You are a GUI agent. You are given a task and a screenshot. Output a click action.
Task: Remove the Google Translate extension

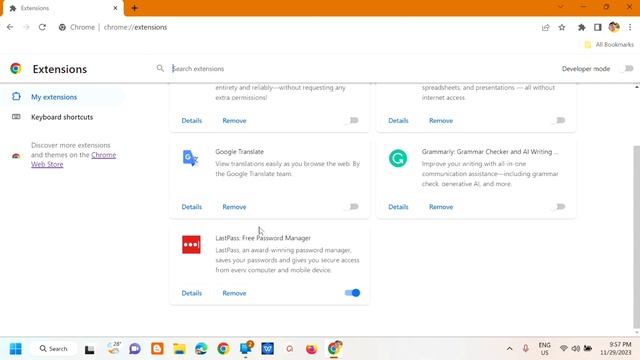(234, 207)
